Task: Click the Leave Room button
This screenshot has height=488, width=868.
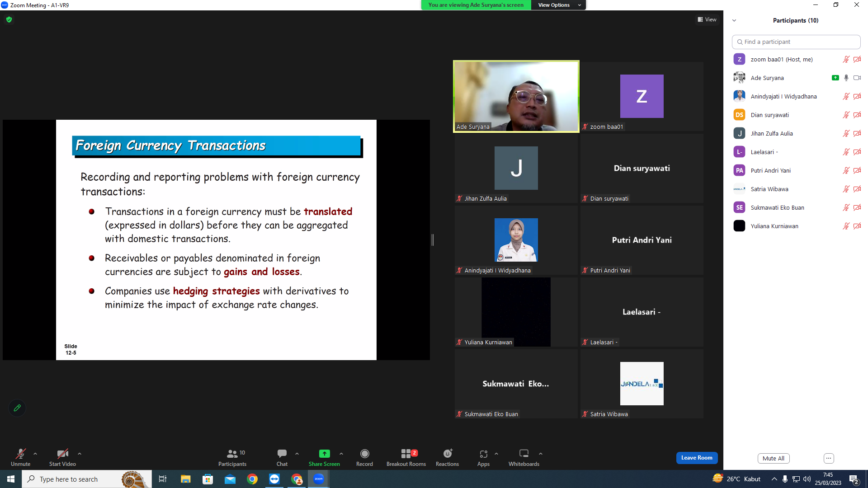Action: (x=697, y=458)
